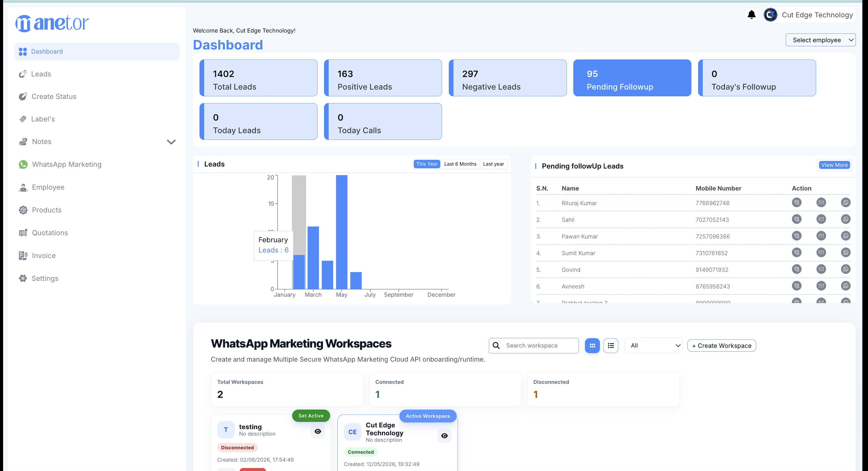The height and width of the screenshot is (471, 868).
Task: Open the Negative Leads card
Action: 508,78
